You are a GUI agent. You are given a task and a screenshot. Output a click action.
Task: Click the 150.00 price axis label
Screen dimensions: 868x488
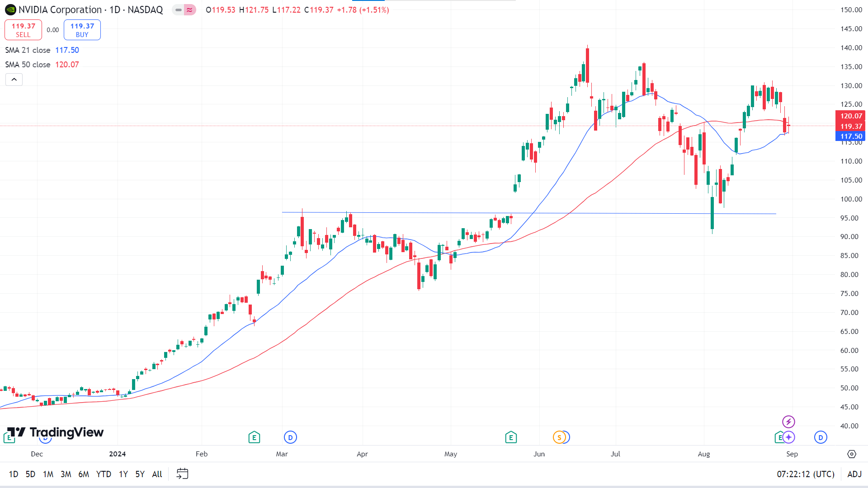[x=851, y=10]
